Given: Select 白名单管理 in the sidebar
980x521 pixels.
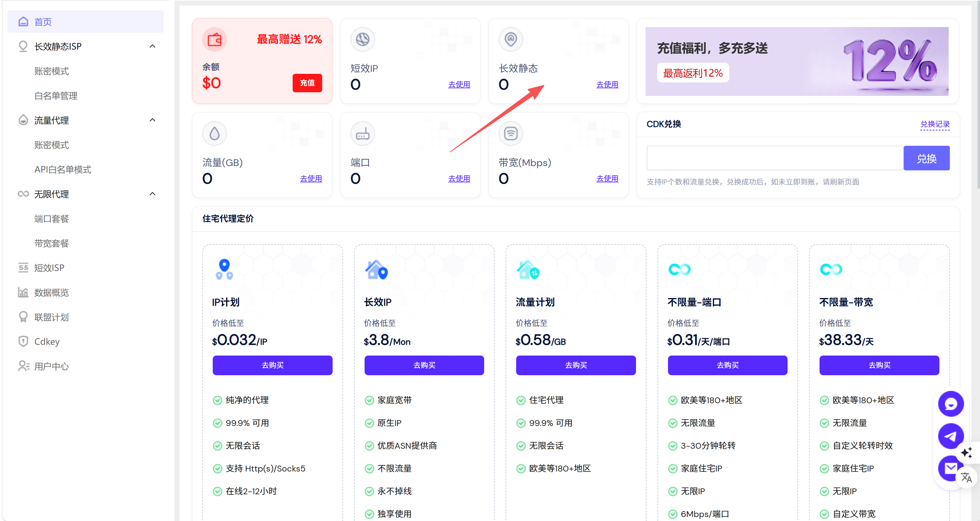Looking at the screenshot, I should point(56,96).
